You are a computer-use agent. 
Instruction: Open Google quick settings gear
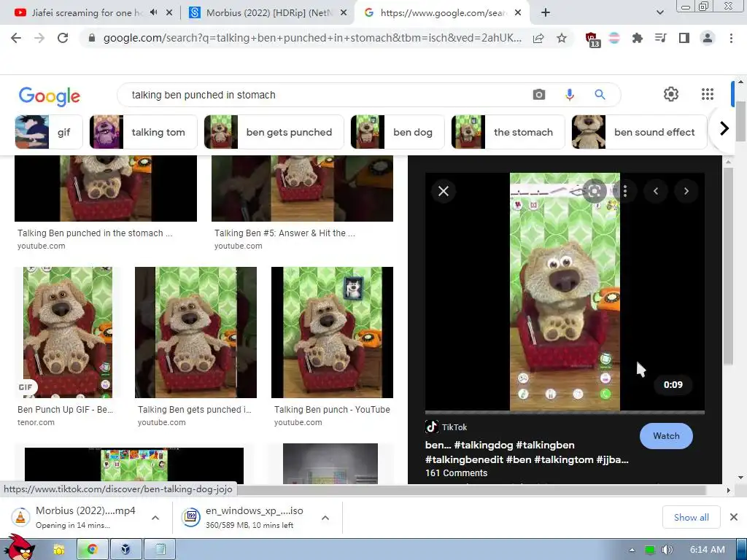[x=671, y=94]
